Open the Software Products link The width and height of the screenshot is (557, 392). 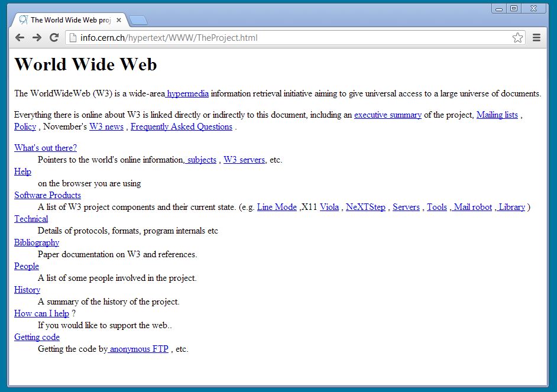click(x=48, y=195)
